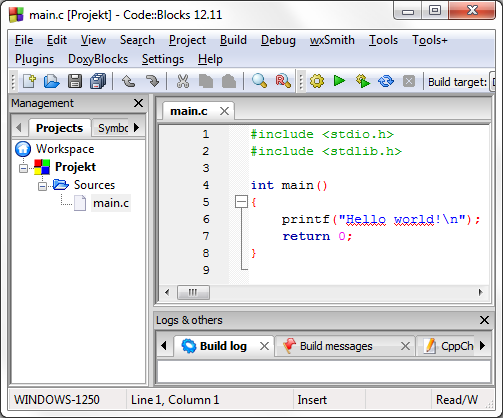Image resolution: width=503 pixels, height=418 pixels.
Task: Open the File menu
Action: point(24,40)
